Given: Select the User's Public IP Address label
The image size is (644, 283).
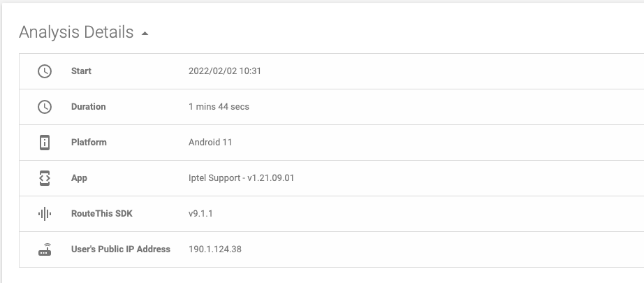Looking at the screenshot, I should [x=121, y=249].
